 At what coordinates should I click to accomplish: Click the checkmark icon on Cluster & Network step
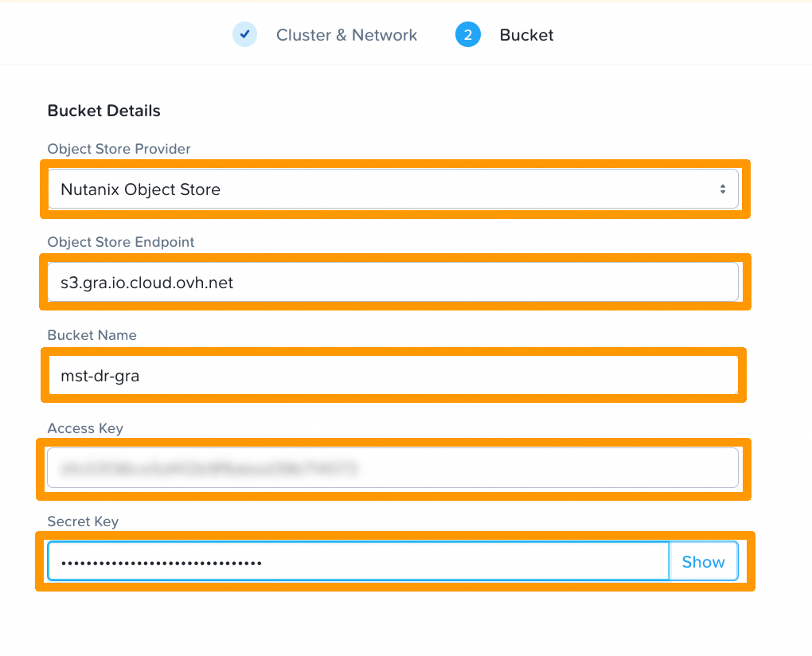244,33
